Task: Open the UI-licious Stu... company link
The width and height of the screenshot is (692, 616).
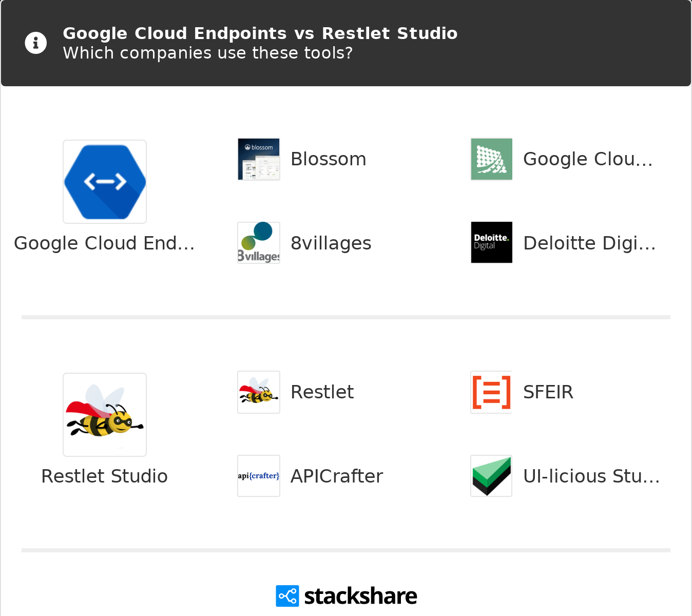Action: [591, 476]
